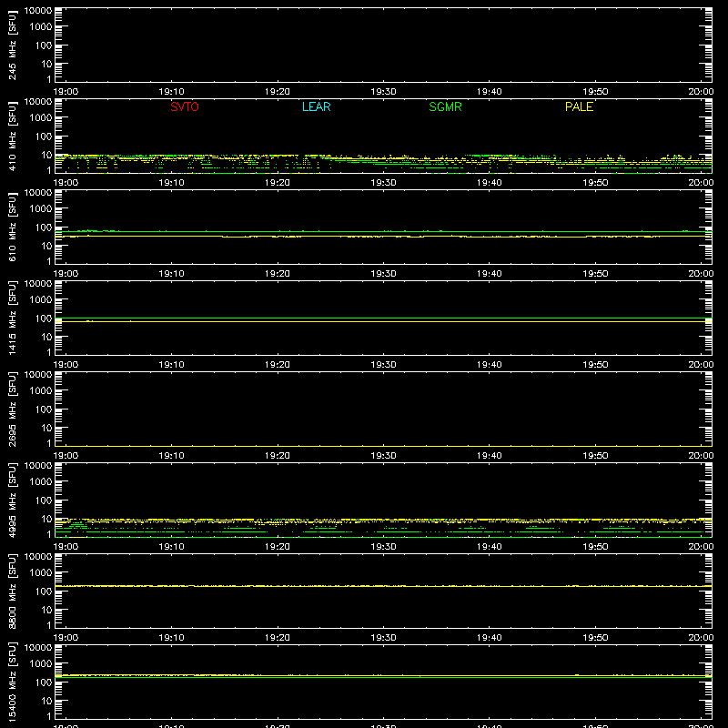This screenshot has width=728, height=728.
Task: Click the cyan LEAR station label
Action: (316, 106)
